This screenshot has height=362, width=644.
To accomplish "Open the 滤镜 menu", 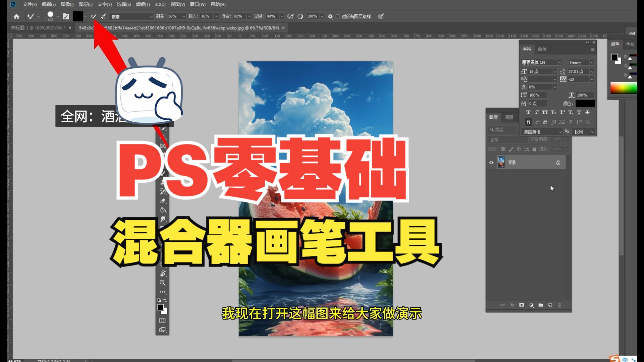I will coord(142,4).
